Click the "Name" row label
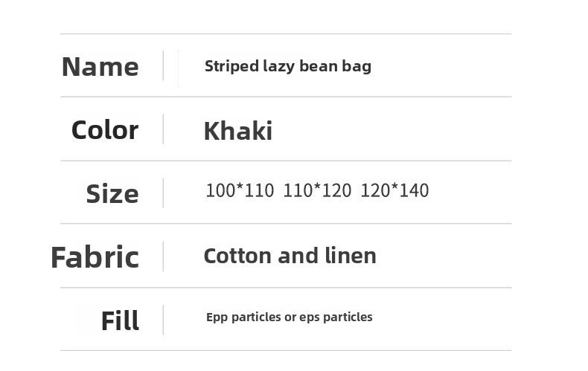 (100, 67)
